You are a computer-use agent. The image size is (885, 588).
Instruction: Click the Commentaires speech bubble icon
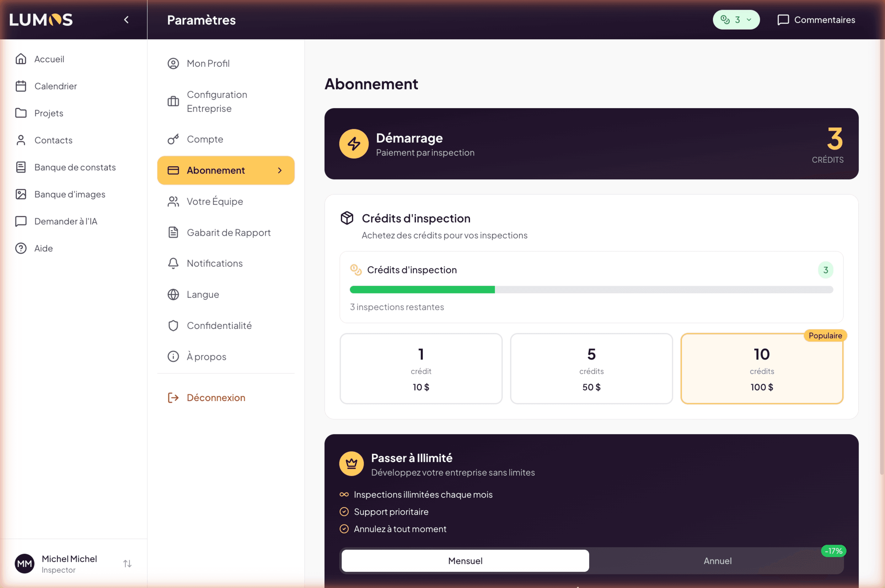coord(783,20)
